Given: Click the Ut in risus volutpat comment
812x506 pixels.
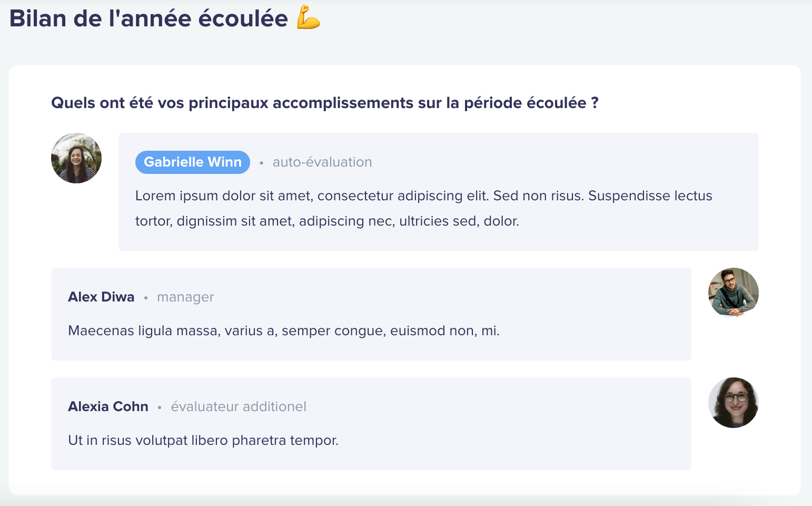Looking at the screenshot, I should [x=203, y=440].
